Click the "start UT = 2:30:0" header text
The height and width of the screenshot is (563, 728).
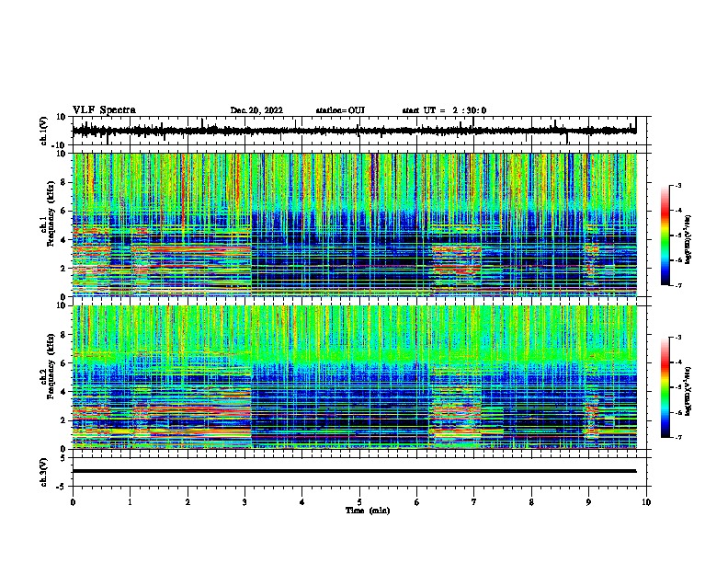[x=444, y=110]
